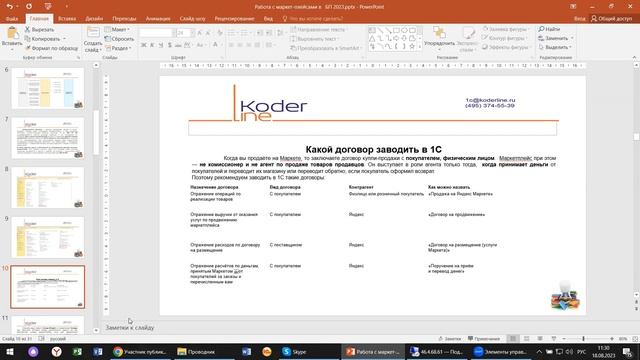This screenshot has width=640, height=360.
Task: Click the numbered list icon
Action: point(244,33)
